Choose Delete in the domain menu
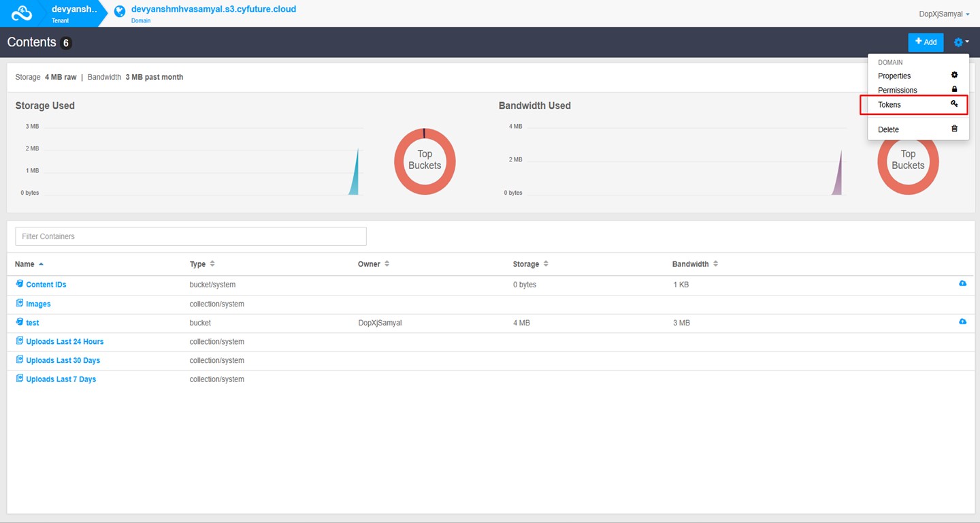The image size is (980, 523). (x=888, y=129)
